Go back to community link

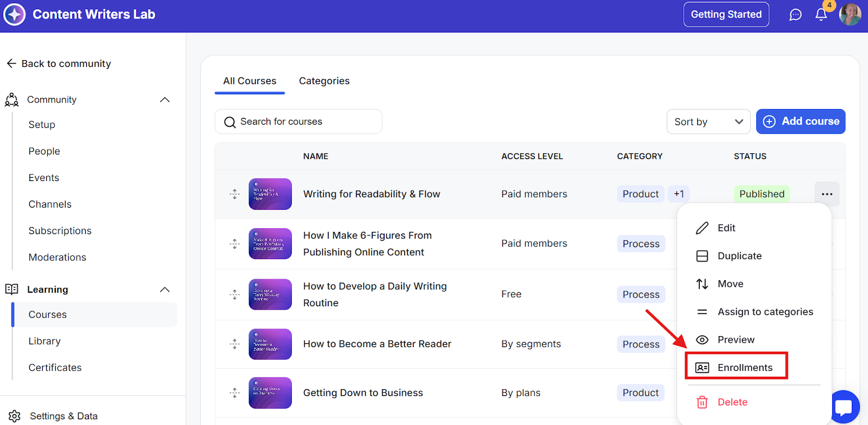59,63
